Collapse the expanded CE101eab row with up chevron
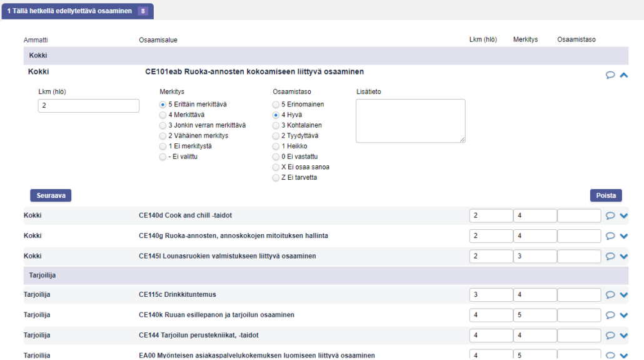This screenshot has height=360, width=644. coord(623,75)
